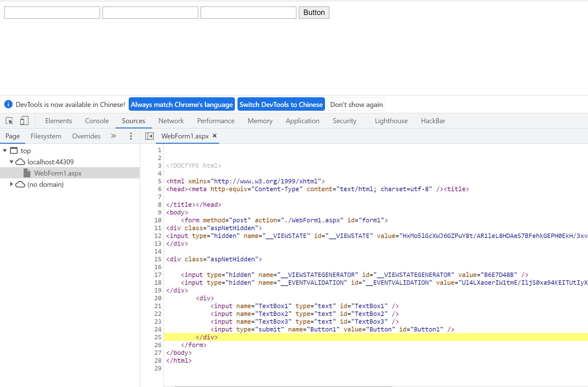Screen dimensions: 588x387
Task: Collapse the top tree node
Action: click(5, 151)
